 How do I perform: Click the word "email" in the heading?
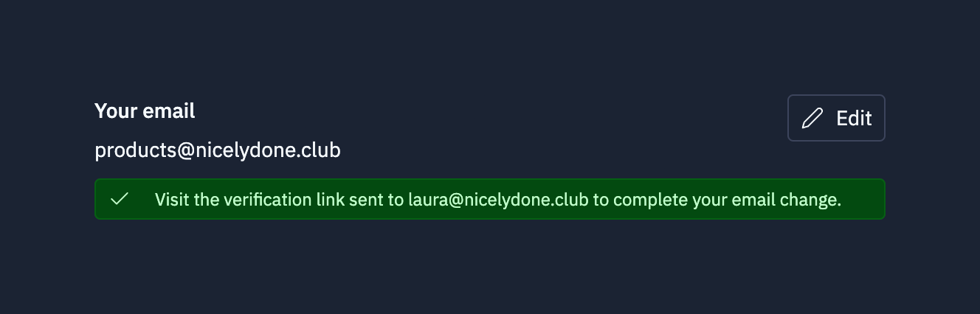pos(169,111)
